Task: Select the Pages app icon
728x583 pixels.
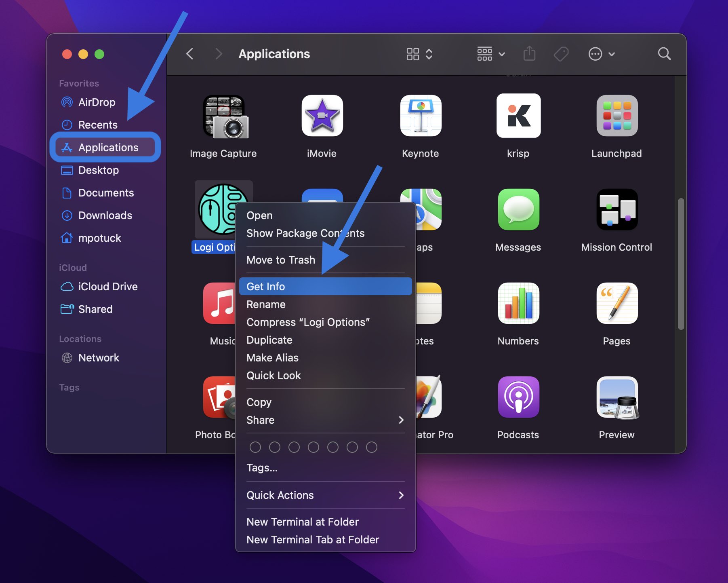Action: click(x=616, y=304)
